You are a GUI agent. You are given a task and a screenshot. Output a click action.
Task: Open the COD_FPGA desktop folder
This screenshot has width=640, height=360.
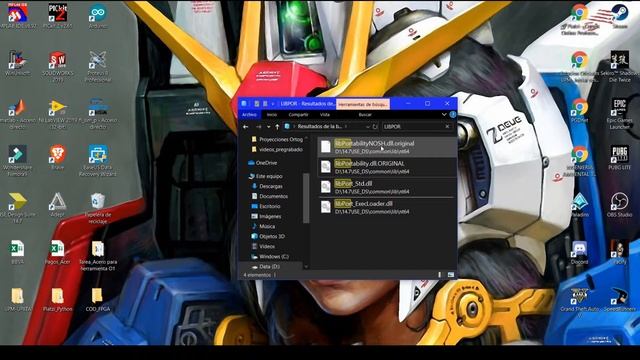point(98,300)
